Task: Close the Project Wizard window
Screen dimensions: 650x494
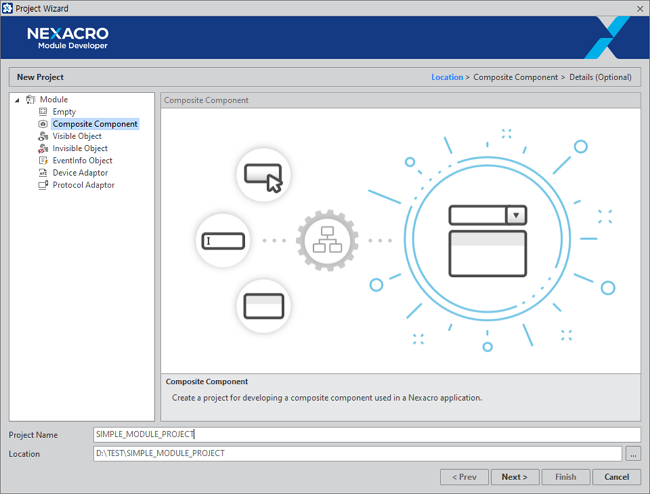Action: click(639, 8)
